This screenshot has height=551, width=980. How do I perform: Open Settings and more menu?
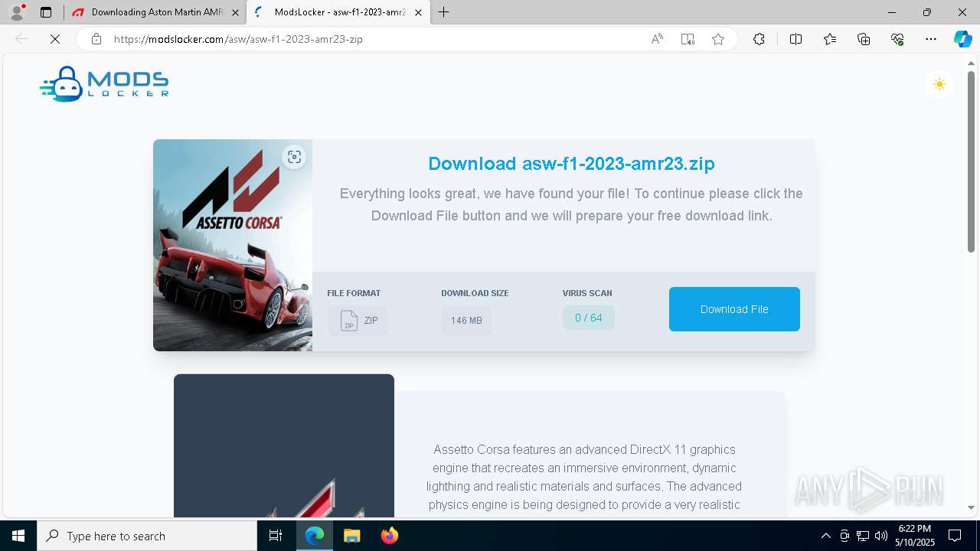tap(931, 39)
